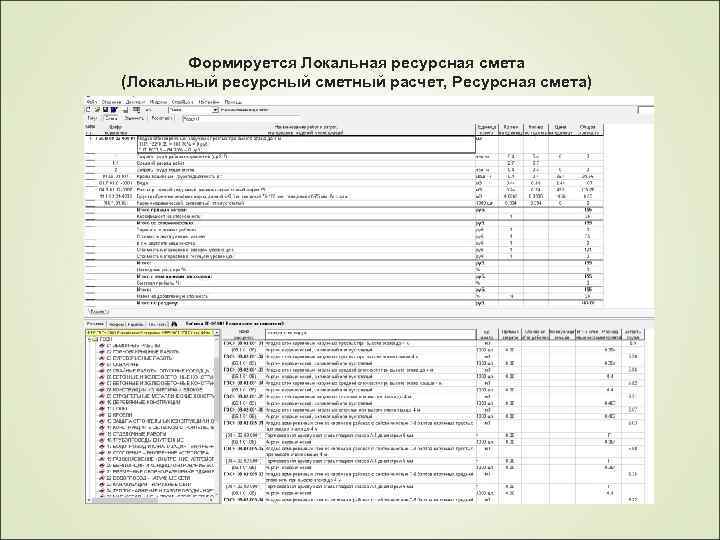Collapse the ГЭСН root tree node
The width and height of the screenshot is (720, 540).
[90, 339]
